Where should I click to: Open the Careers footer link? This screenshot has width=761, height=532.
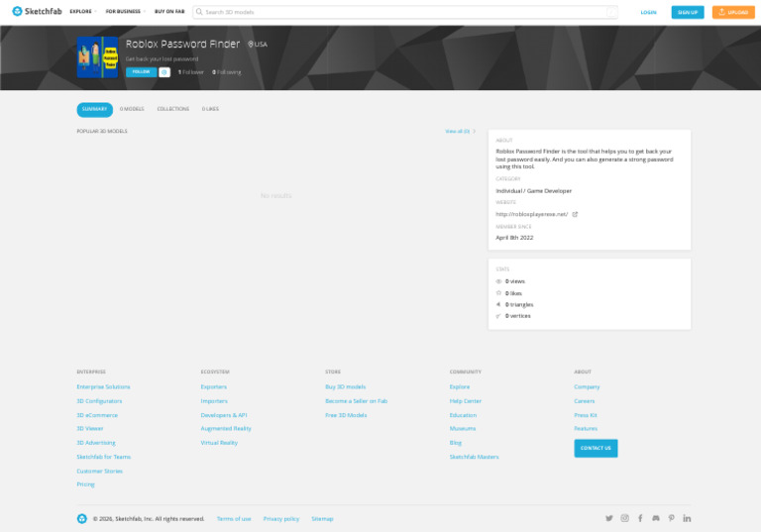[585, 401]
